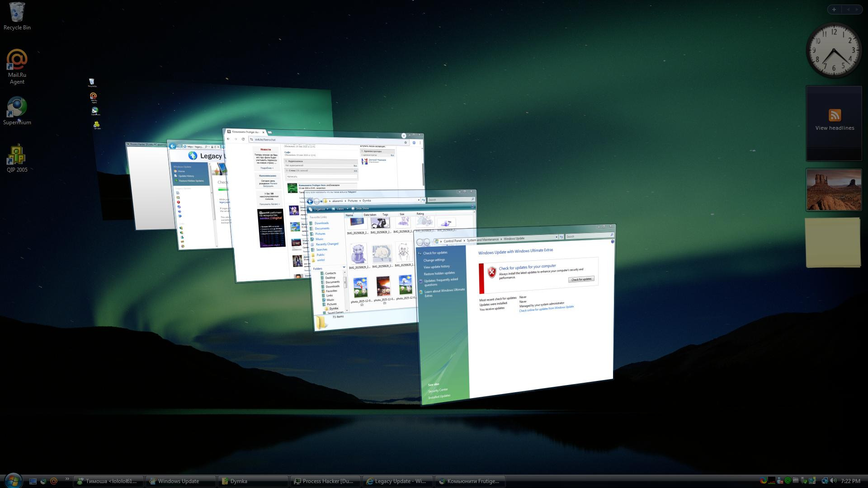This screenshot has height=488, width=868.
Task: Click the sidebar add gadget plus button
Action: [834, 9]
